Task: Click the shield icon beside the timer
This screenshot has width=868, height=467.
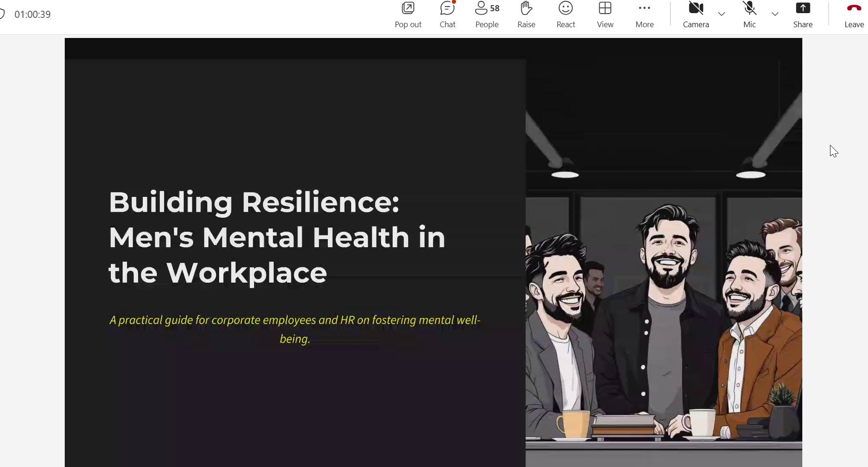Action: (2, 14)
